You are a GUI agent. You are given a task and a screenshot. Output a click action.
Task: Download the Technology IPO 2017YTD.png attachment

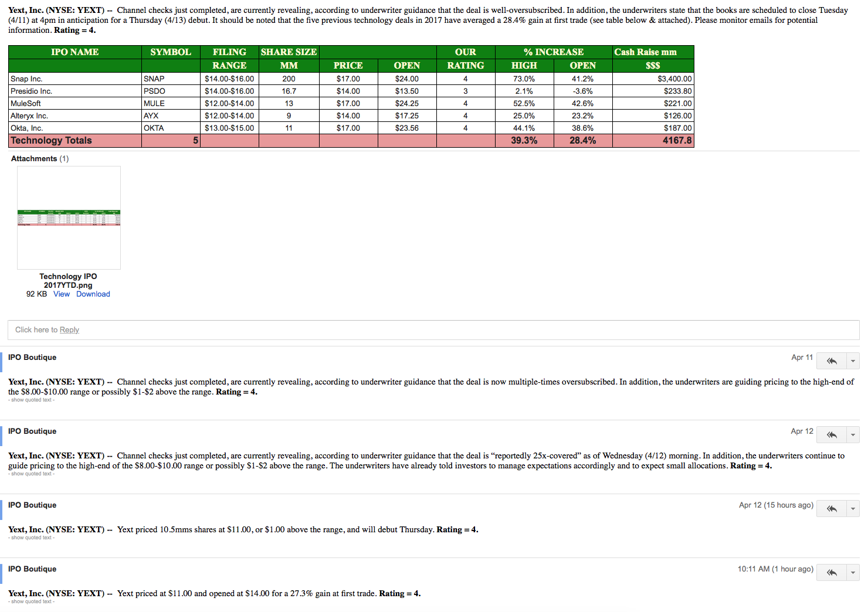(93, 294)
